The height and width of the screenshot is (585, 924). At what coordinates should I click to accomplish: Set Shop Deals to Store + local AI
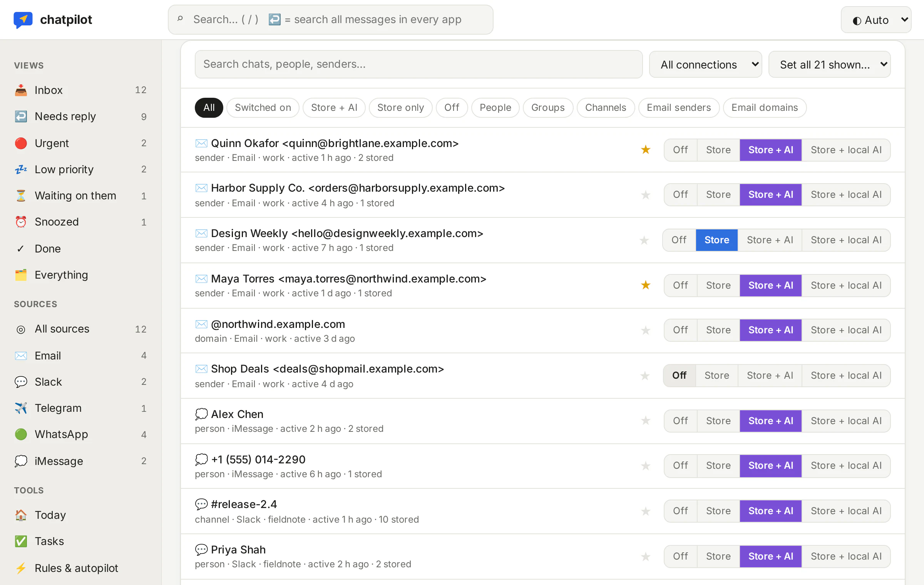846,376
